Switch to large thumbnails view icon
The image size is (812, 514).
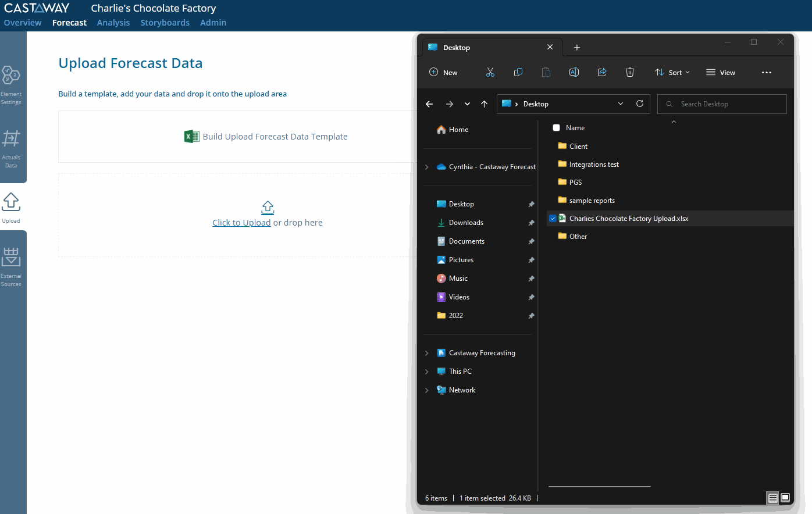coord(785,498)
